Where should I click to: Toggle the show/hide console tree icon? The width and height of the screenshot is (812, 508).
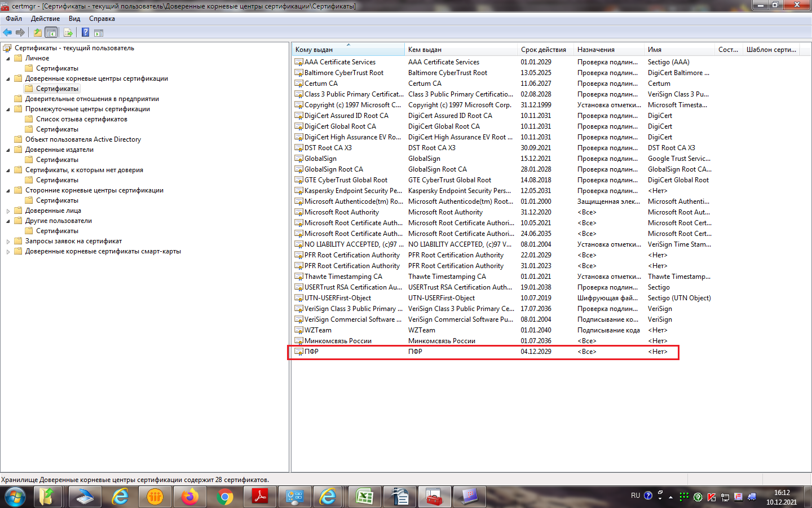coord(51,33)
